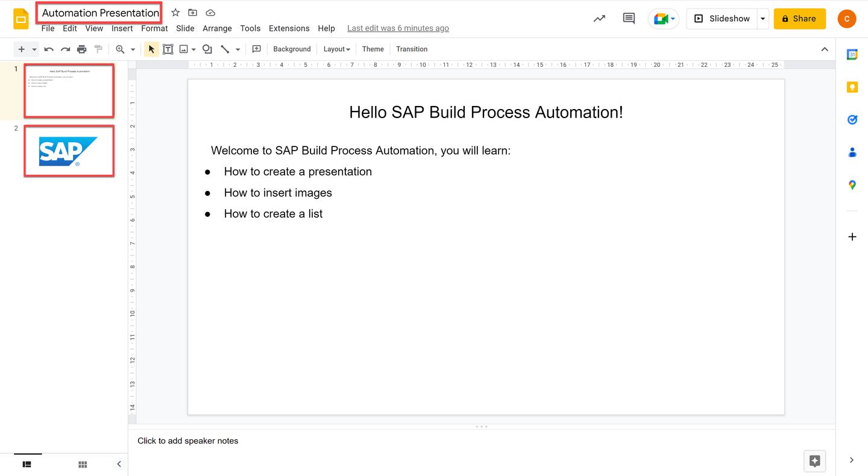Select the line tool

tap(225, 49)
